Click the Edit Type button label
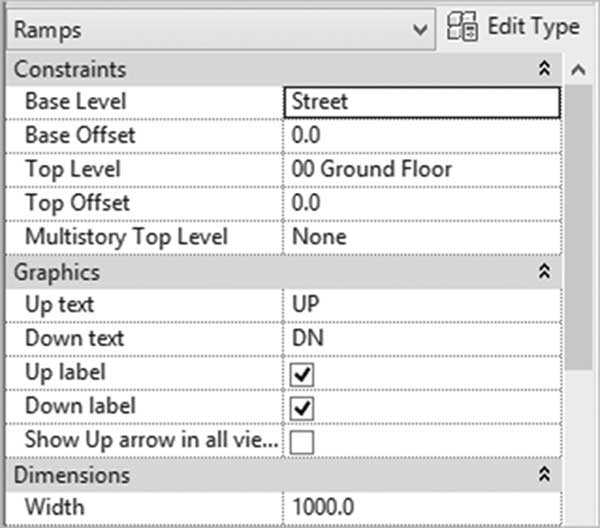This screenshot has width=600, height=528. click(x=533, y=27)
